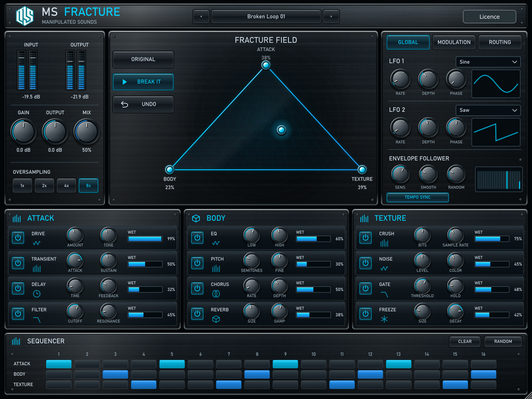Click the Mix knob

click(87, 132)
